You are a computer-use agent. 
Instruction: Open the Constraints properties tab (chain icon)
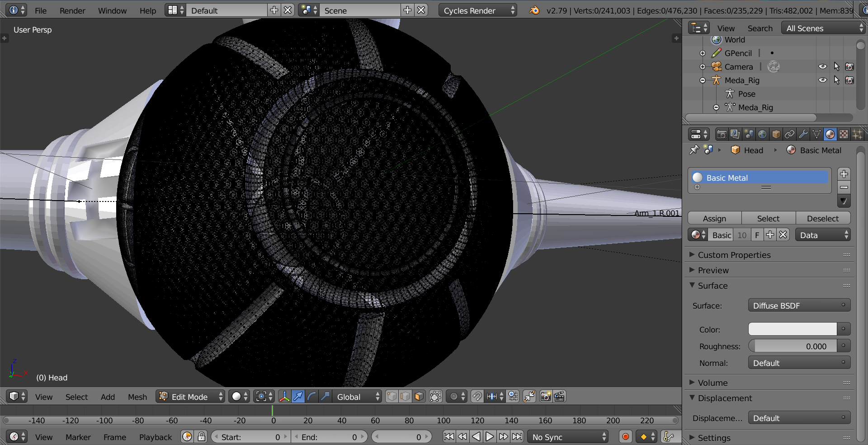click(789, 134)
